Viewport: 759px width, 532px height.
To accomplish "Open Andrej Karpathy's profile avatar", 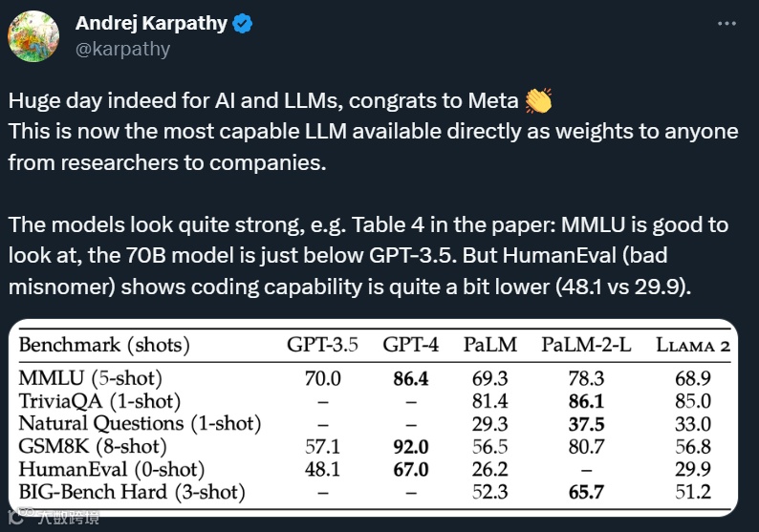I will tap(35, 35).
